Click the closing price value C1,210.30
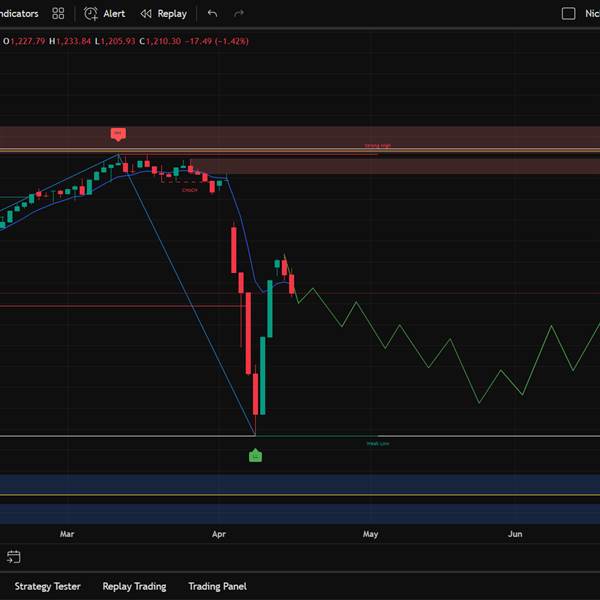The height and width of the screenshot is (600, 600). (160, 41)
